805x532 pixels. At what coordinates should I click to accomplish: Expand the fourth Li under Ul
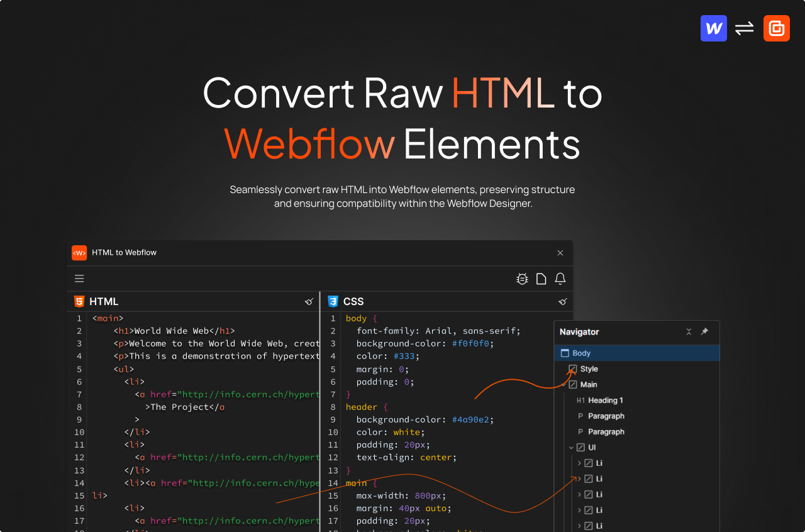coord(579,511)
